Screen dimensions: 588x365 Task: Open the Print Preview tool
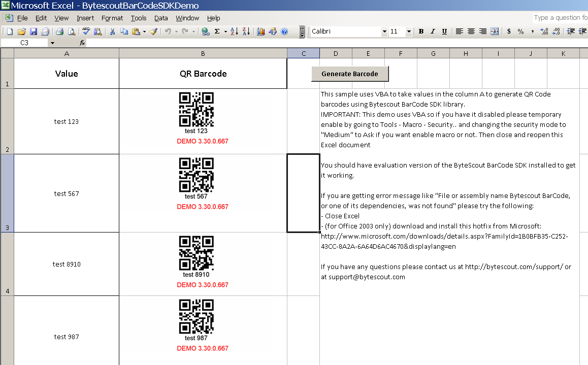click(x=71, y=31)
